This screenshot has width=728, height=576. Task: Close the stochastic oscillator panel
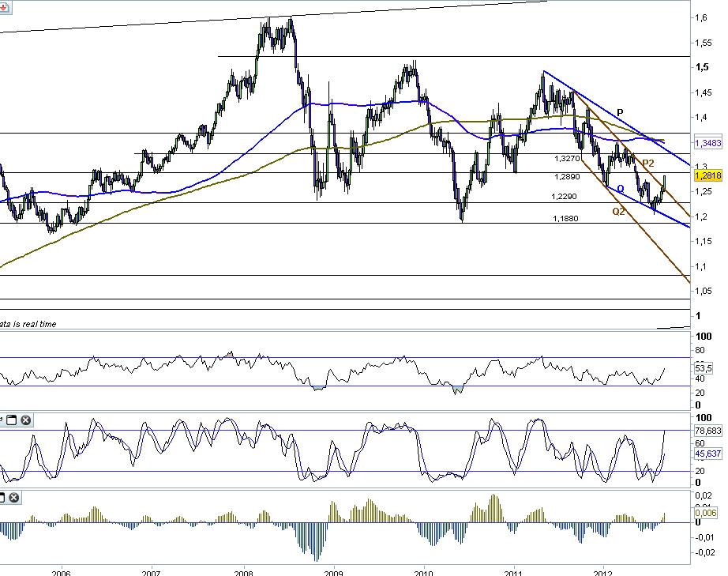tap(26, 420)
